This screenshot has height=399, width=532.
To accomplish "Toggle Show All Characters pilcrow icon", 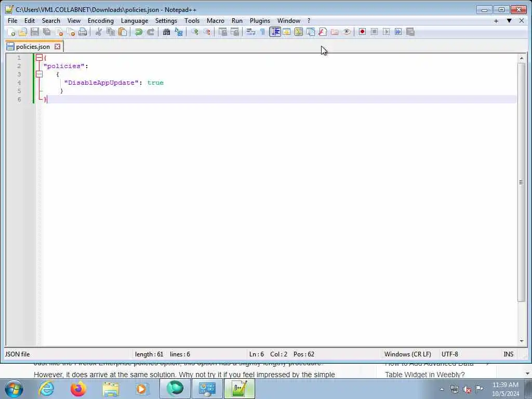I will pyautogui.click(x=262, y=32).
